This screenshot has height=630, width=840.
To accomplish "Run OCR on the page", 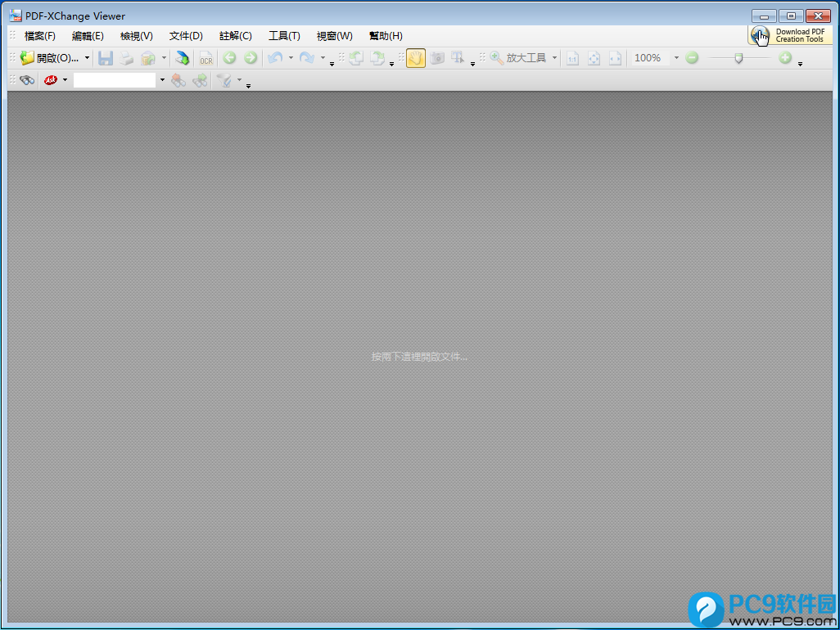I will [206, 58].
